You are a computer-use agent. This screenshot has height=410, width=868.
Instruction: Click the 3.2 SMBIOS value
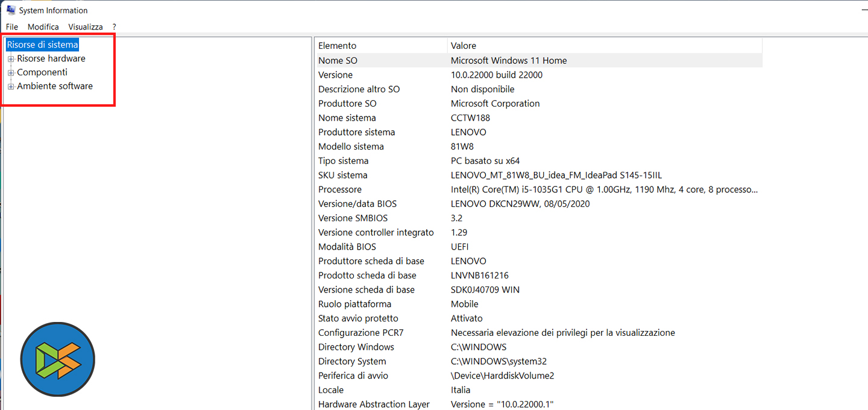coord(457,218)
